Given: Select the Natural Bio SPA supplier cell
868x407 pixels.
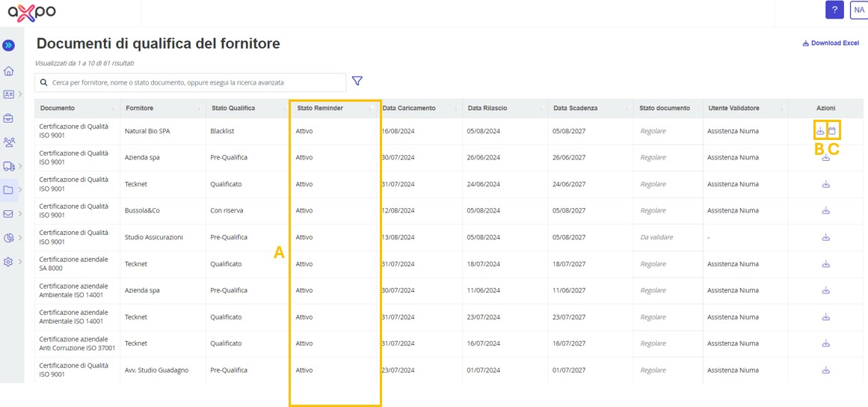Looking at the screenshot, I should [x=163, y=131].
